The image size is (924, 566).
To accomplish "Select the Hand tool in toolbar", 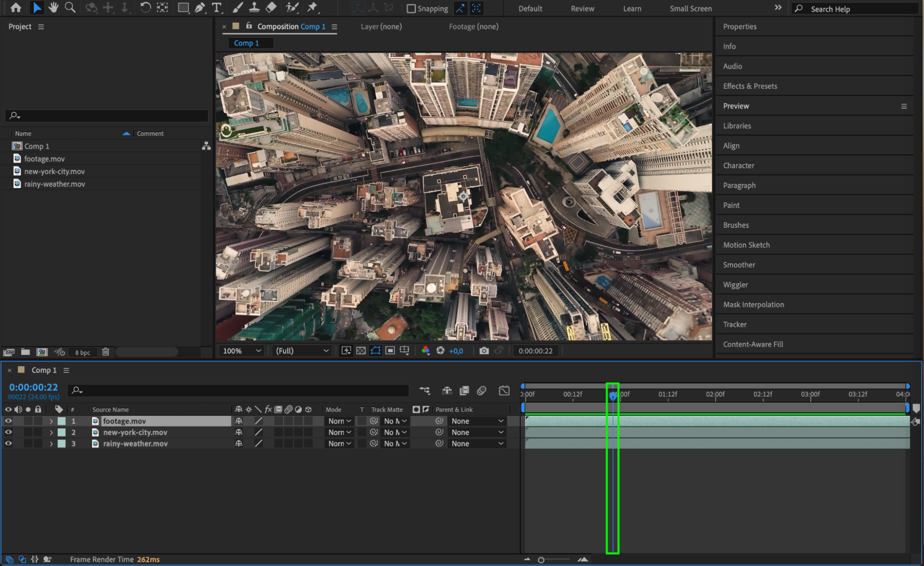I will click(x=54, y=7).
